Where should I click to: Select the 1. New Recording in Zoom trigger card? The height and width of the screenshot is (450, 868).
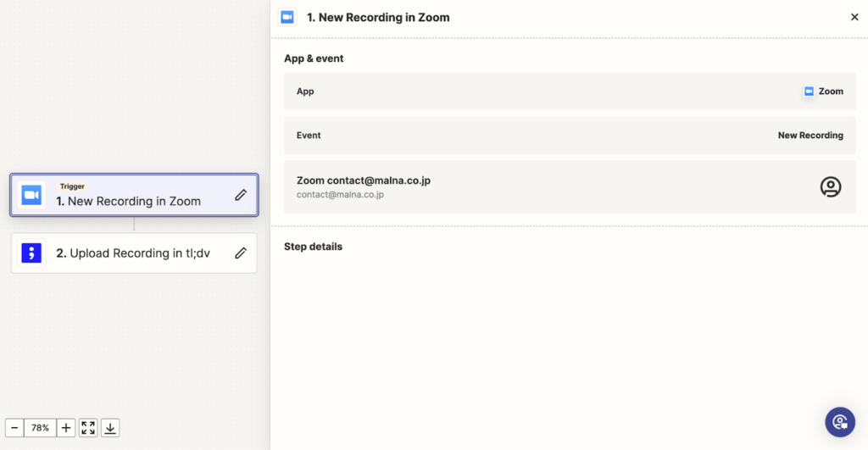[x=134, y=195]
